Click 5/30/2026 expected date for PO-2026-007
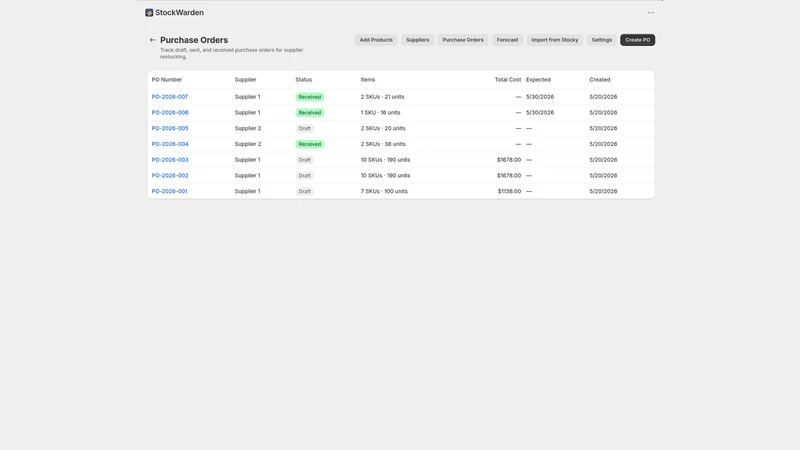 click(x=540, y=97)
